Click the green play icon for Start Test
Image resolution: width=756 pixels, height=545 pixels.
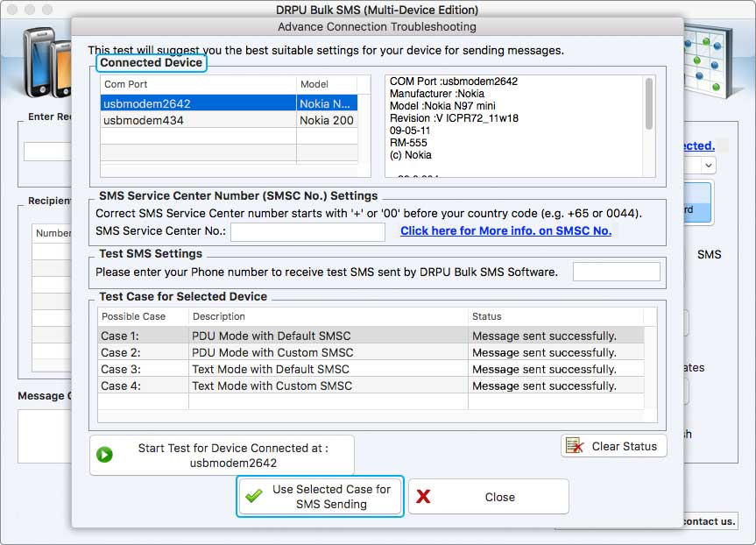(x=104, y=455)
